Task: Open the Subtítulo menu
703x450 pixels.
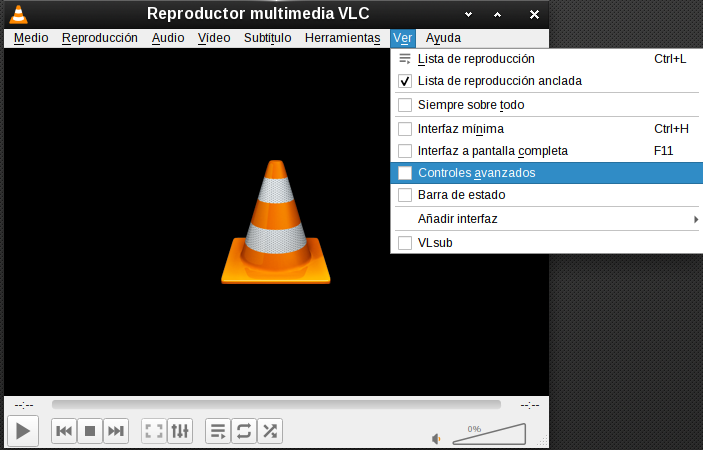Action: coord(268,38)
